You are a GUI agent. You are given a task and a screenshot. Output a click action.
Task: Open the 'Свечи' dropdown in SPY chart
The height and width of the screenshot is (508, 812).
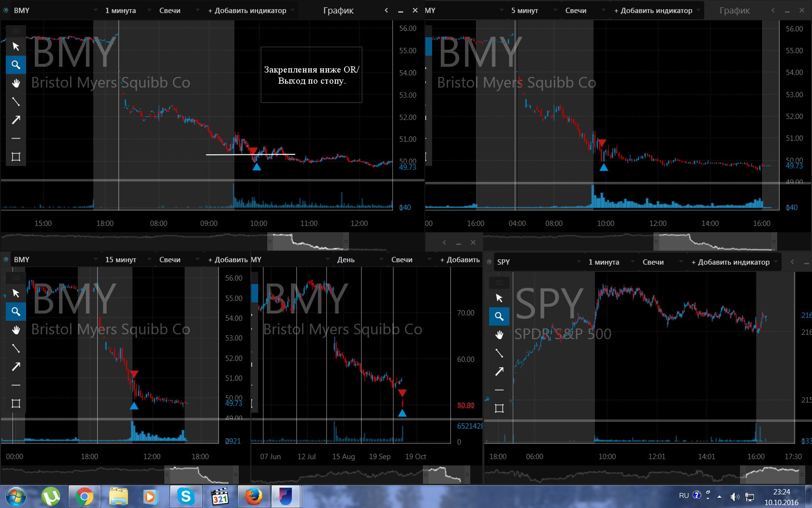pos(662,262)
